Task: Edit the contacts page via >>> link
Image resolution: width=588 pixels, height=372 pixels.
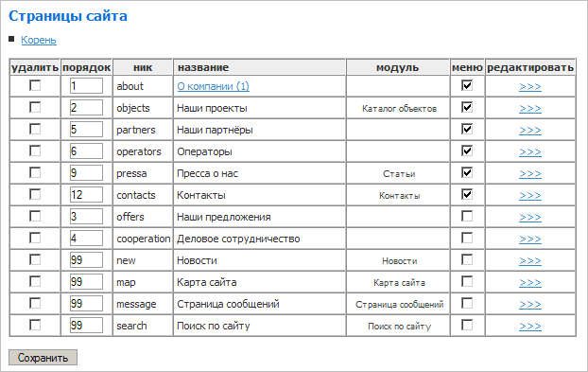Action: click(x=530, y=196)
